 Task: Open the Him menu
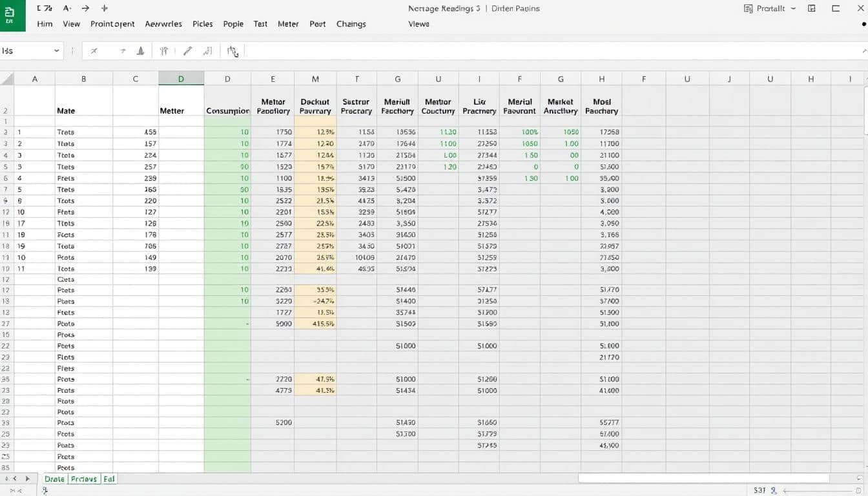[x=45, y=24]
